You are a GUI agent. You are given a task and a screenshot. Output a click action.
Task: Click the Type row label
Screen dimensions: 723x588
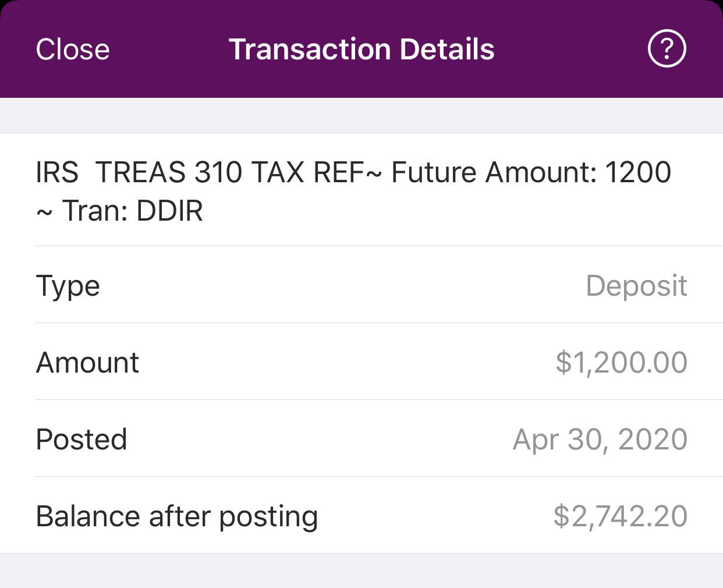click(68, 286)
